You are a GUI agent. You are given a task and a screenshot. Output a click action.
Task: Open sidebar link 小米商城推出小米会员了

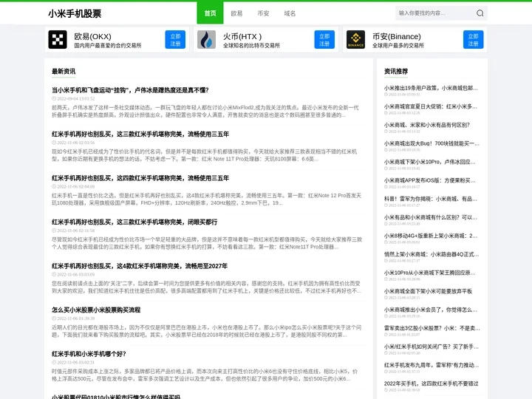pos(431,310)
